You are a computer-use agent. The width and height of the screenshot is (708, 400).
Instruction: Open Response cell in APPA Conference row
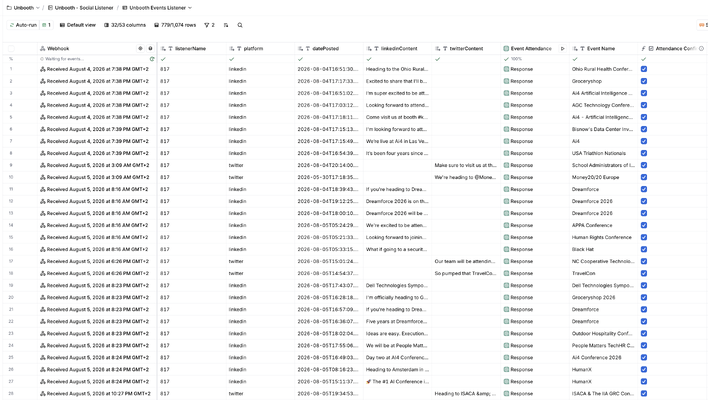tap(535, 225)
